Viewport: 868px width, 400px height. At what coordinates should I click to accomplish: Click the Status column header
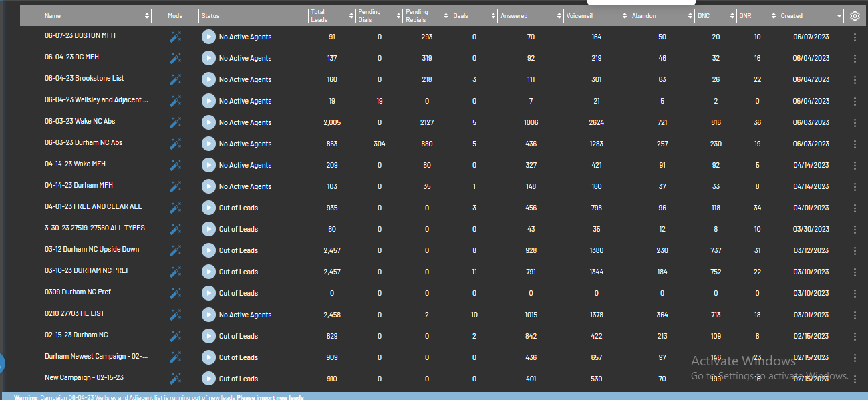(210, 16)
